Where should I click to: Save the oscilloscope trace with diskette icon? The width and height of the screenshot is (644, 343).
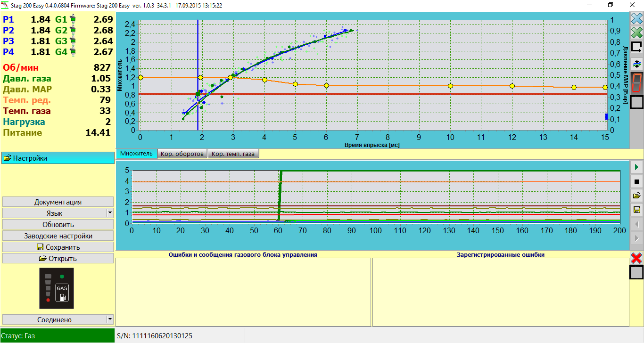pyautogui.click(x=636, y=209)
